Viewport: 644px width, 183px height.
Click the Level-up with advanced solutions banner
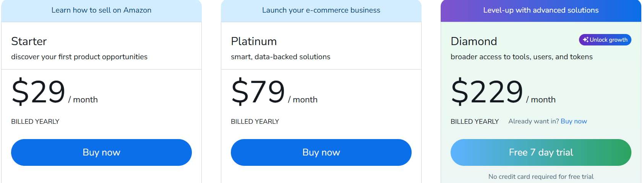[540, 10]
